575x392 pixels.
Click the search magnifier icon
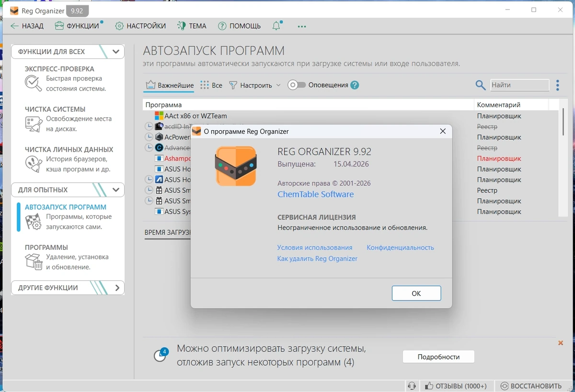pos(481,85)
